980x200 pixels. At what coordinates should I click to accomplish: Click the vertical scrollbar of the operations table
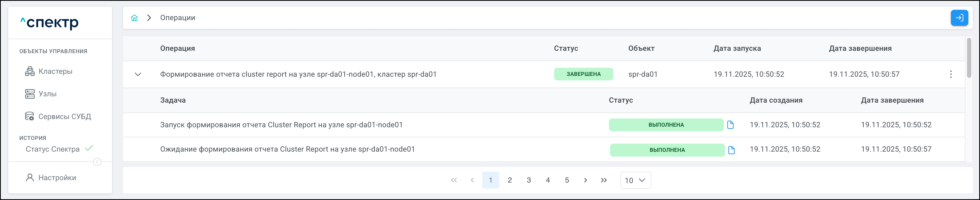pyautogui.click(x=969, y=58)
